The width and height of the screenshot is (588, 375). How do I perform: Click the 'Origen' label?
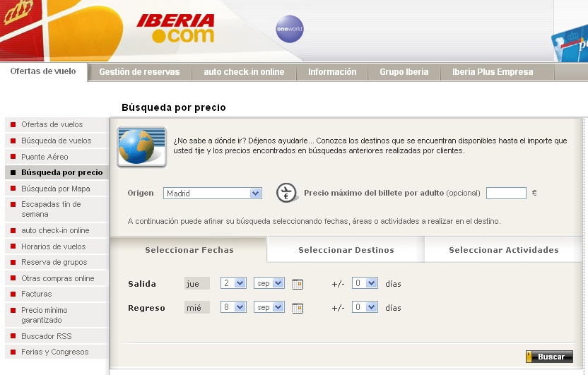(141, 193)
